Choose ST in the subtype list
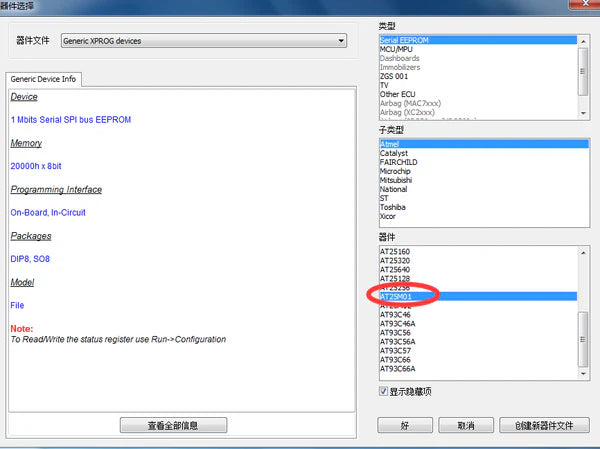The image size is (600, 449). click(x=384, y=198)
